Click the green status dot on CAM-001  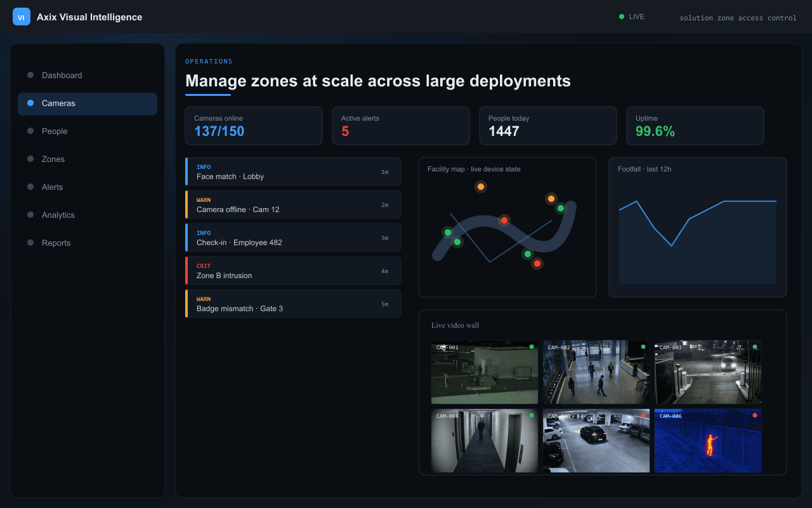tap(532, 347)
